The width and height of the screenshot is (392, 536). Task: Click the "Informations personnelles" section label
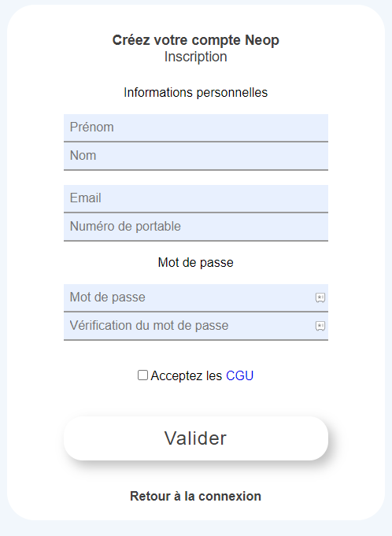(195, 93)
